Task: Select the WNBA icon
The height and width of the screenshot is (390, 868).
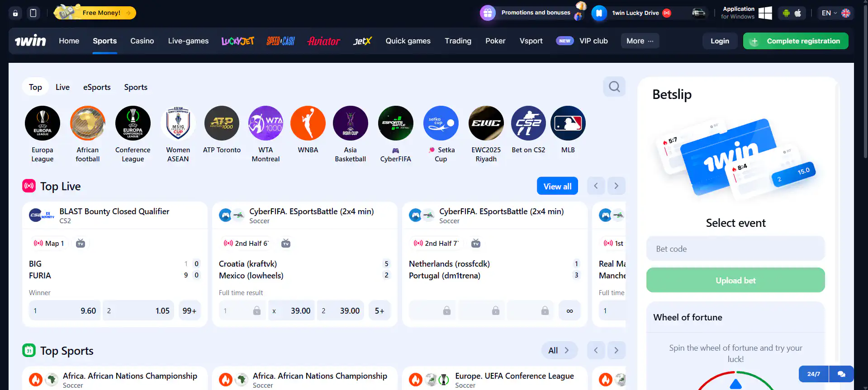Action: 308,123
